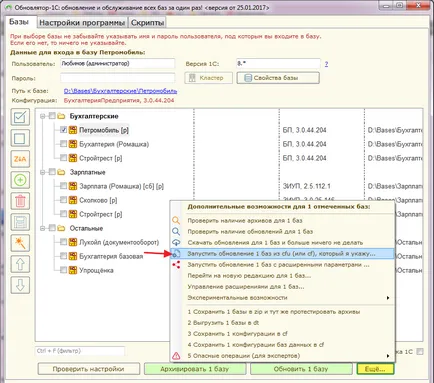Collapse the Остальные tree group

[x=43, y=228]
